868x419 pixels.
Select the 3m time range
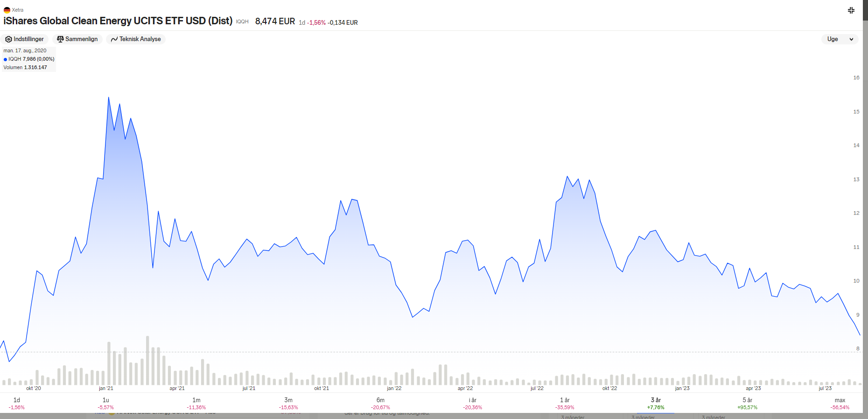pyautogui.click(x=288, y=404)
